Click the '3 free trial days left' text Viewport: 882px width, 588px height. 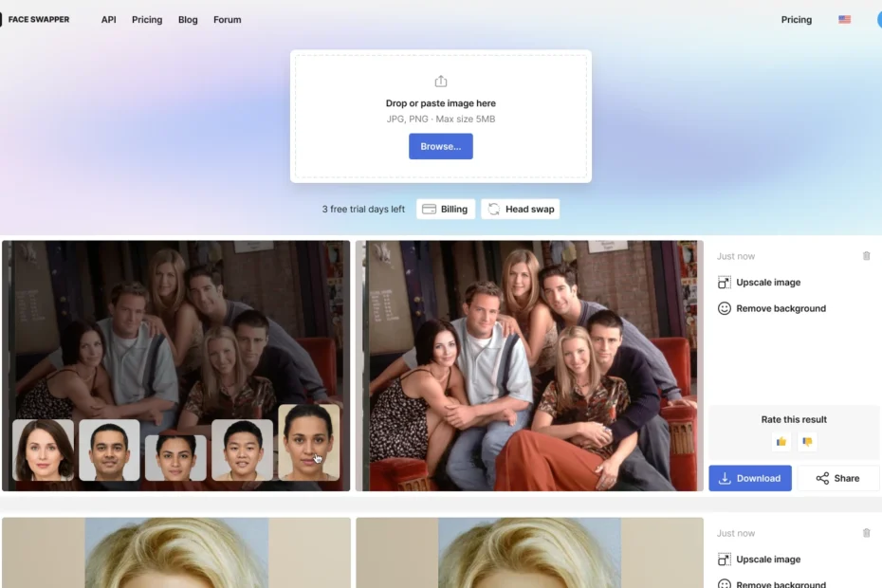[x=363, y=210]
